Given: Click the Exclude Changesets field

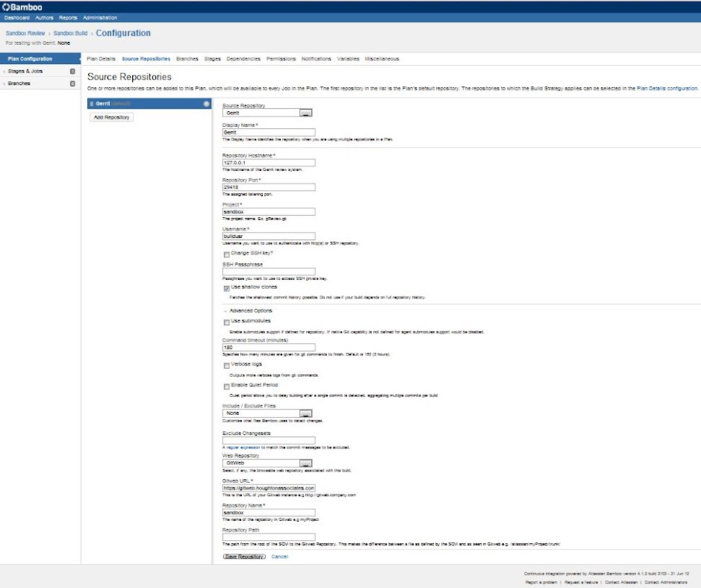Looking at the screenshot, I should pyautogui.click(x=269, y=440).
